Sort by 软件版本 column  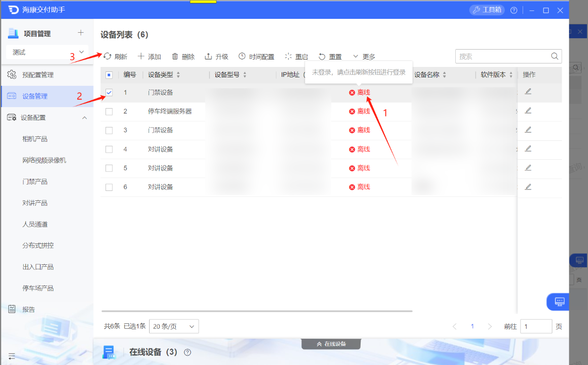click(x=511, y=75)
